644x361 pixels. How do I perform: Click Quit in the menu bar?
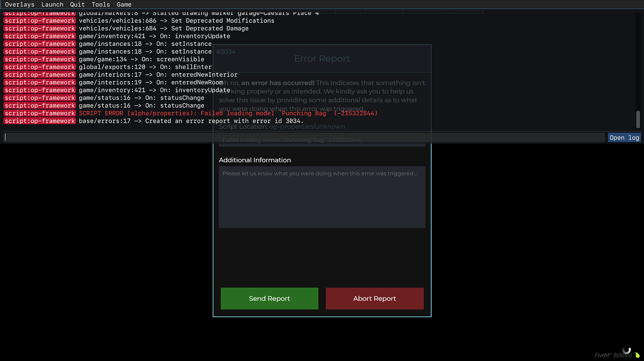(77, 4)
